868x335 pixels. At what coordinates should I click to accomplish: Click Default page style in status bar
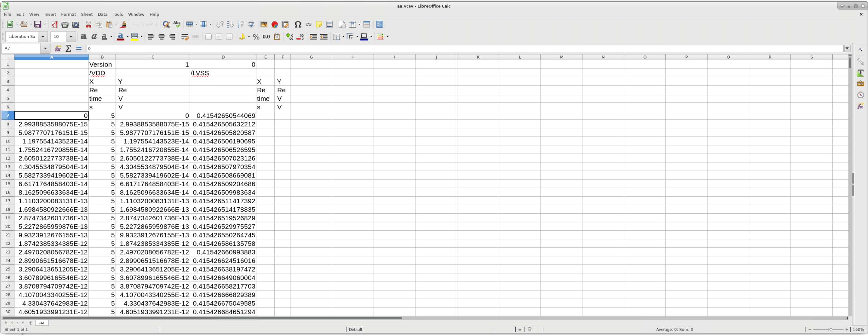coord(356,330)
